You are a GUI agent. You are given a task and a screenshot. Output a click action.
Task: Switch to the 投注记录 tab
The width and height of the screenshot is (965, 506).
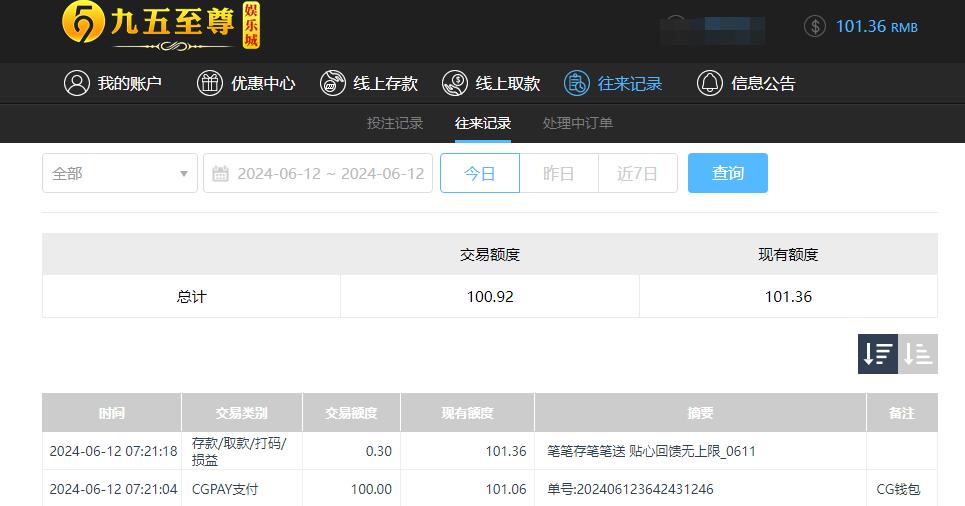(x=395, y=123)
